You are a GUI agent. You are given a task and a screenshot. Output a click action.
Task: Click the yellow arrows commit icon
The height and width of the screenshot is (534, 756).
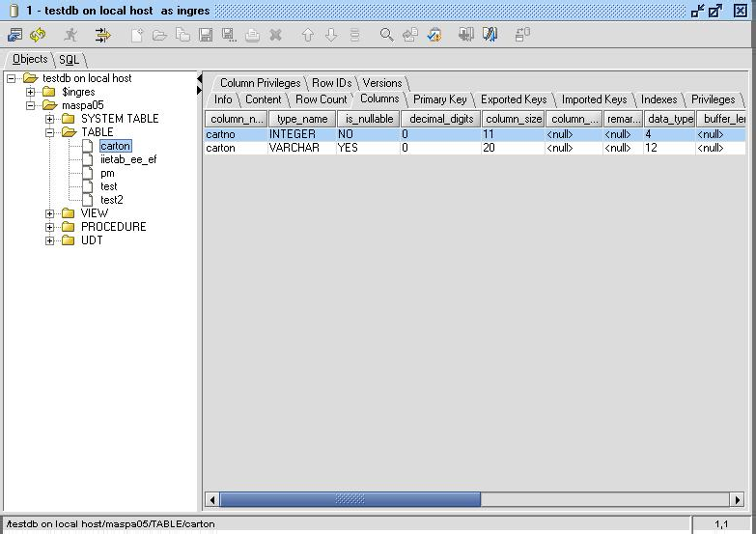(102, 35)
